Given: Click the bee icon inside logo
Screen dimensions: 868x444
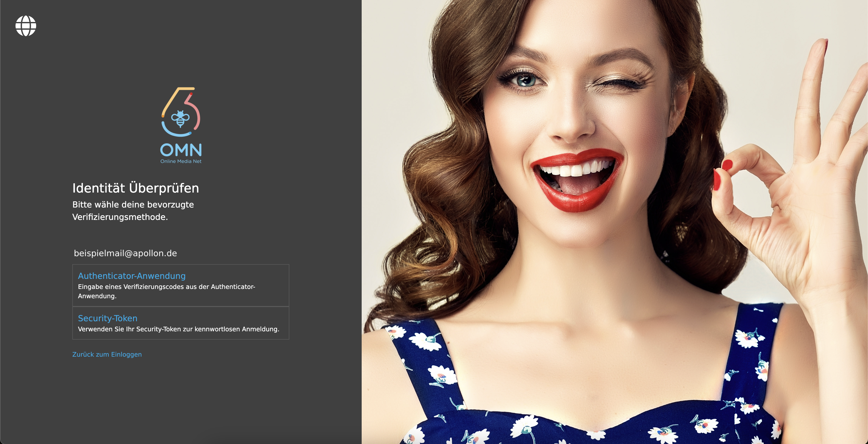Looking at the screenshot, I should (x=180, y=119).
